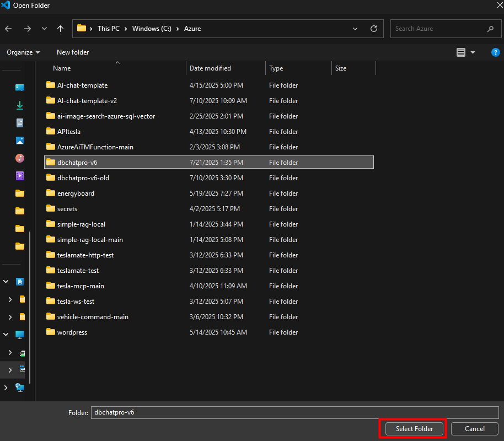Select Network icon in navigation pane
504x441 pixels.
tap(20, 388)
